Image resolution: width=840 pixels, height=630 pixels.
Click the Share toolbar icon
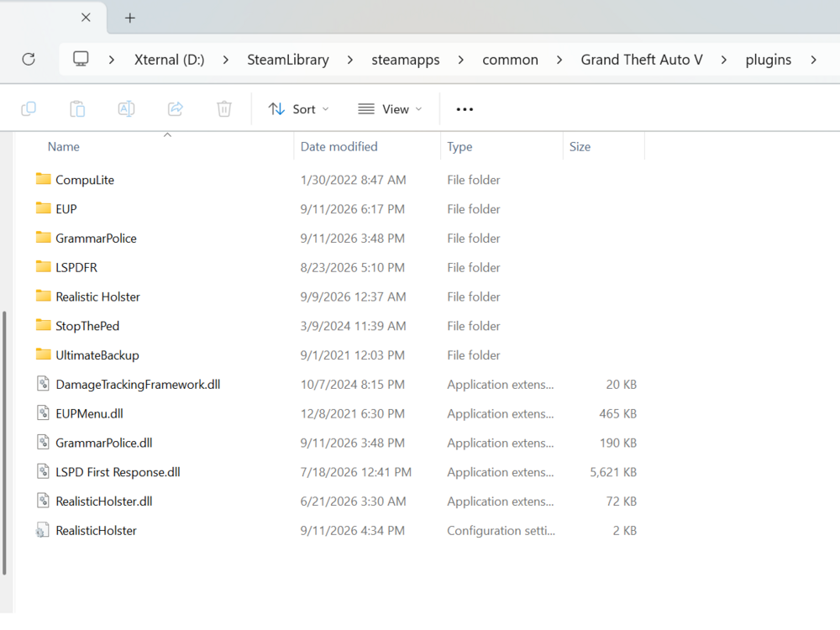[x=176, y=108]
